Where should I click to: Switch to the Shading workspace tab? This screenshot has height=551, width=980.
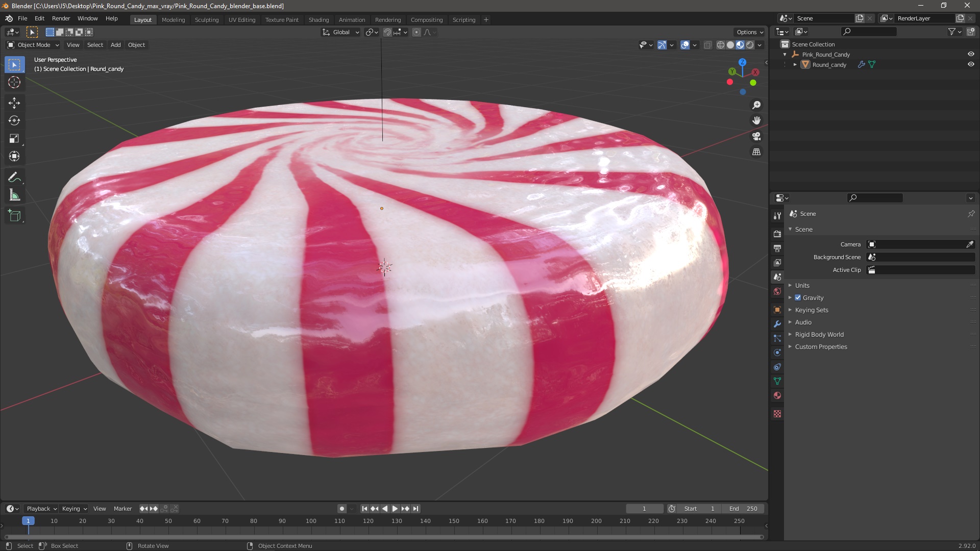[x=318, y=19]
